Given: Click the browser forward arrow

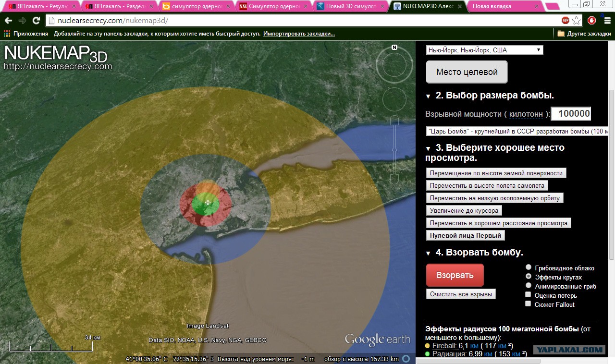Looking at the screenshot, I should click(22, 21).
